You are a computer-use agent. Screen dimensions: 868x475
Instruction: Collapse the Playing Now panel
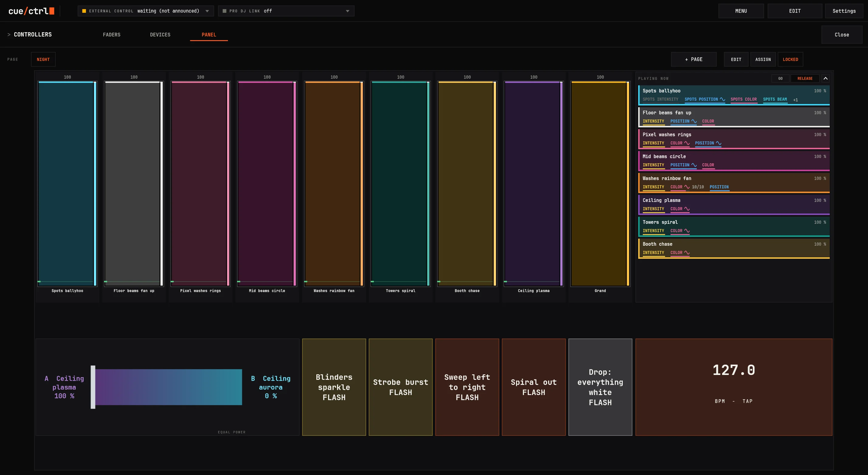pos(825,78)
